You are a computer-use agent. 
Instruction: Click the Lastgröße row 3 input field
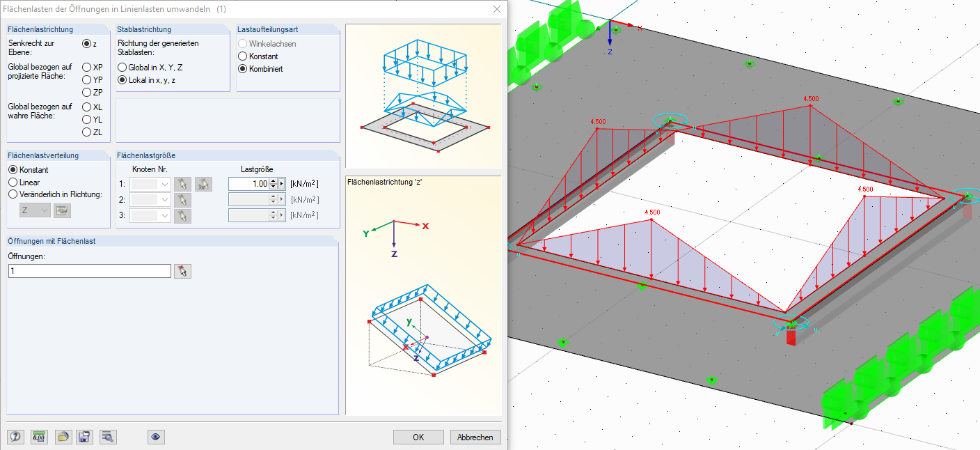tap(248, 215)
